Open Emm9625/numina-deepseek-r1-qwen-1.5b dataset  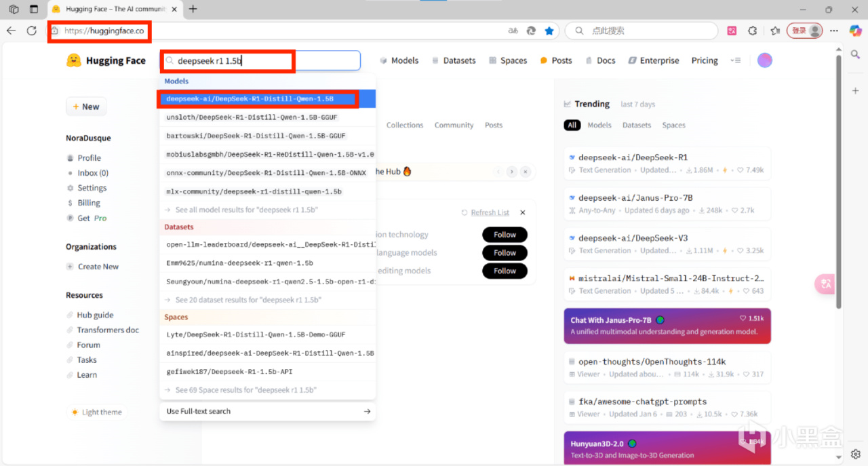267,263
